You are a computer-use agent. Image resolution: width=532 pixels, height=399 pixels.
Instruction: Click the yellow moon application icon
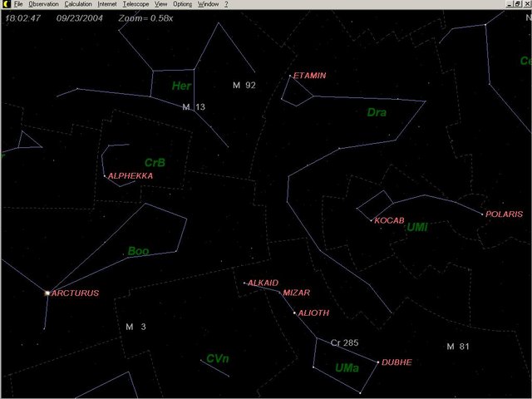pos(5,4)
